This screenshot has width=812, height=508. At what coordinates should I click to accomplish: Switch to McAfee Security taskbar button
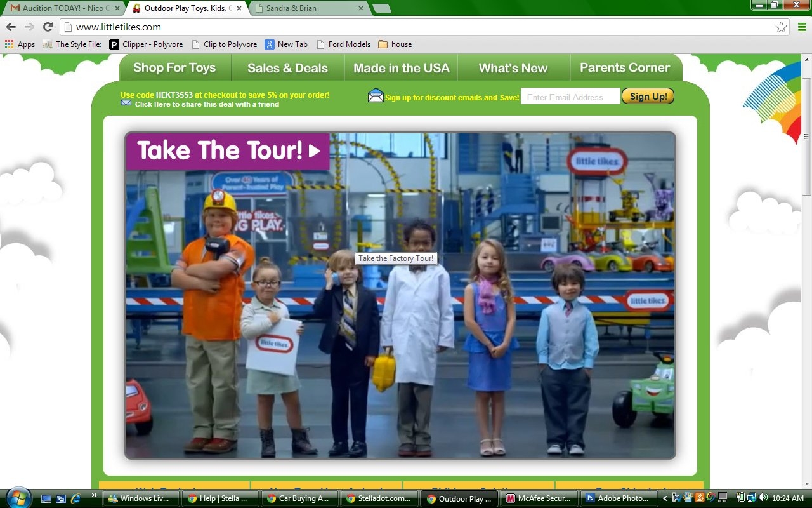coord(540,498)
